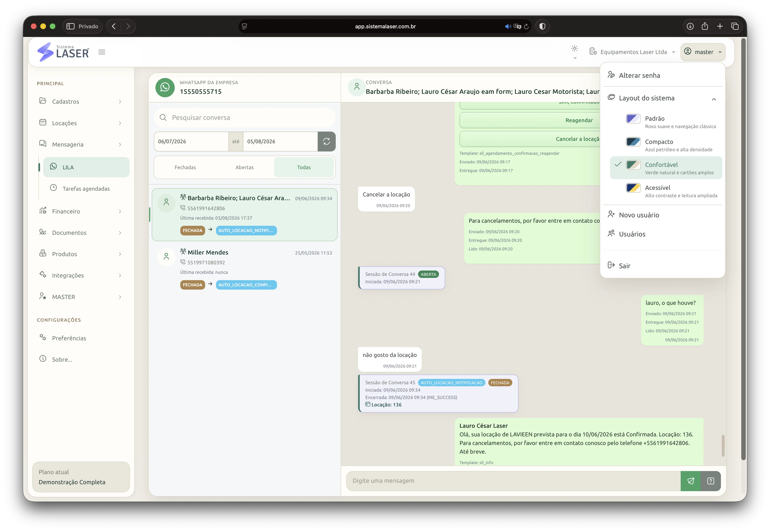The height and width of the screenshot is (532, 770).
Task: Mute audio via address bar speaker icon
Action: [x=508, y=26]
